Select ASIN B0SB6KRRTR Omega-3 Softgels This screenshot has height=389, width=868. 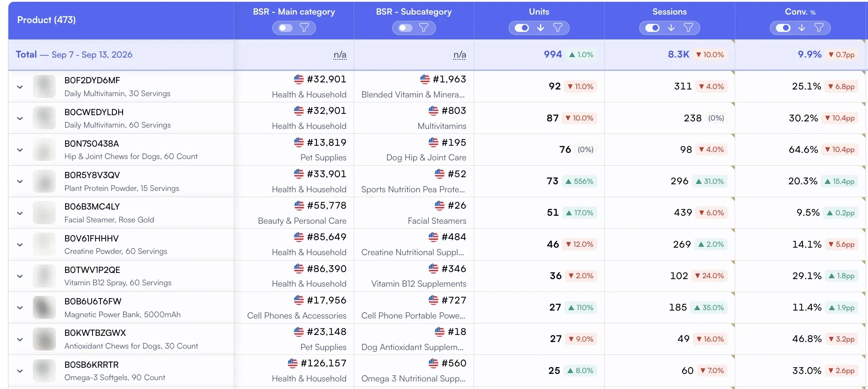(92, 365)
